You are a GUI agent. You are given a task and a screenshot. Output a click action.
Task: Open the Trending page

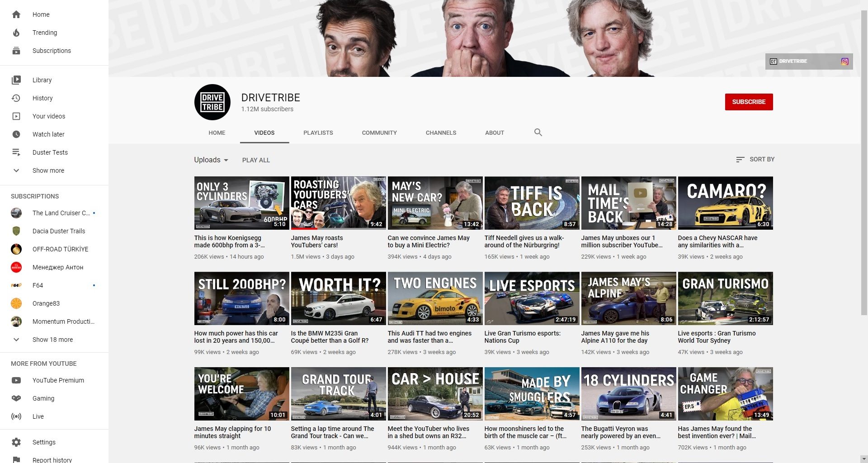click(x=44, y=33)
